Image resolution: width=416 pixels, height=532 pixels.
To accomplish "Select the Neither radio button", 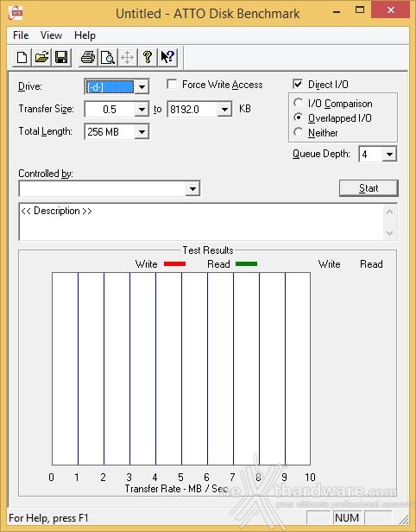I will [x=298, y=132].
